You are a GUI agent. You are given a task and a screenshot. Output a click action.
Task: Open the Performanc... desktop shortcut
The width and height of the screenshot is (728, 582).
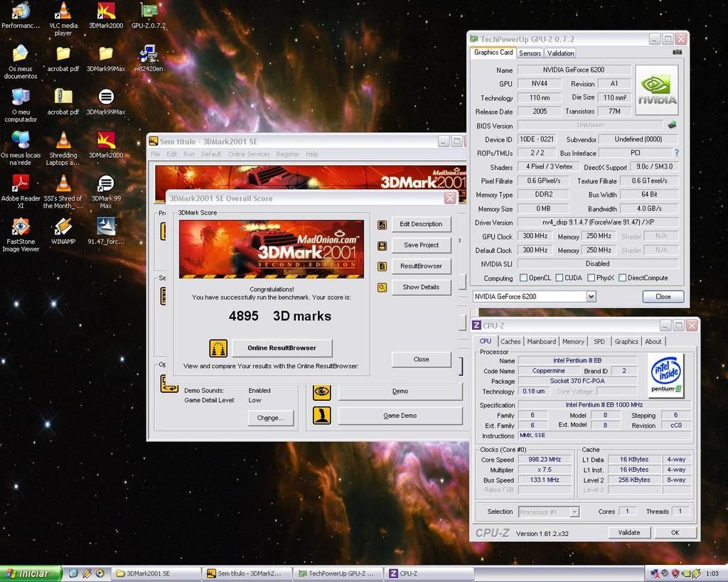point(21,16)
